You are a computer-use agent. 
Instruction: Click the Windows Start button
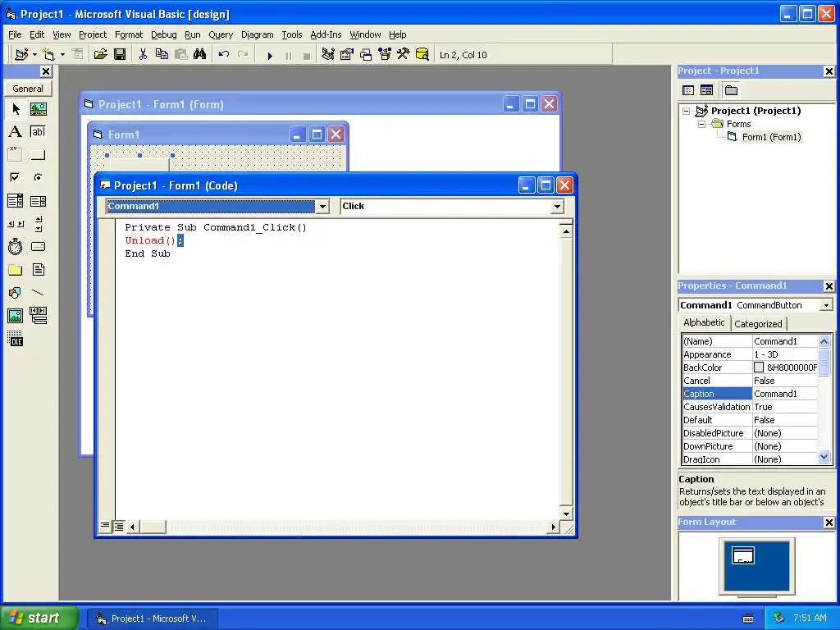pyautogui.click(x=39, y=618)
